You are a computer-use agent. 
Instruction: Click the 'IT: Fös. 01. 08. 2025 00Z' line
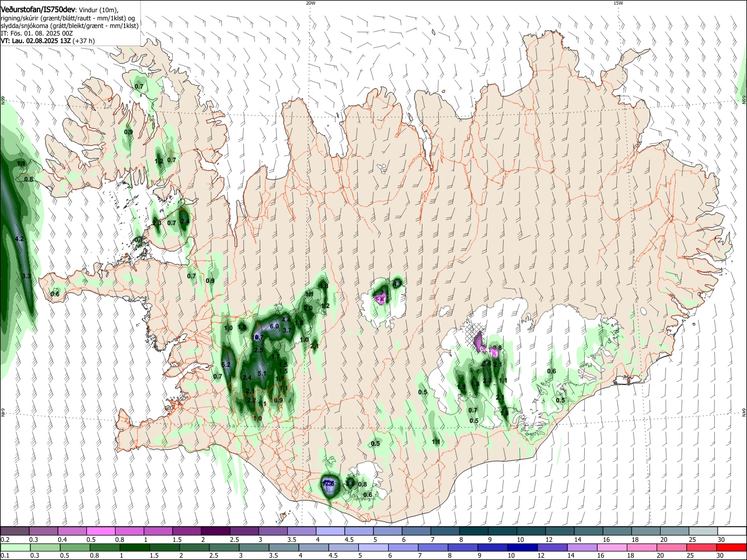coord(37,33)
